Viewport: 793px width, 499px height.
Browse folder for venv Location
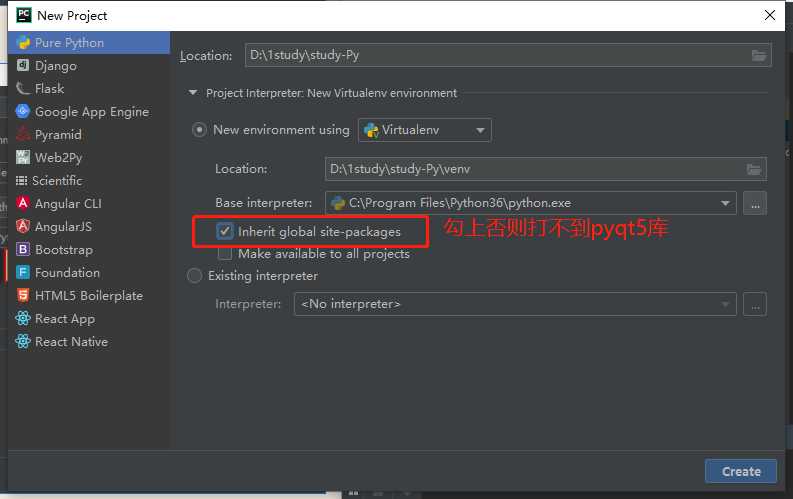(754, 169)
